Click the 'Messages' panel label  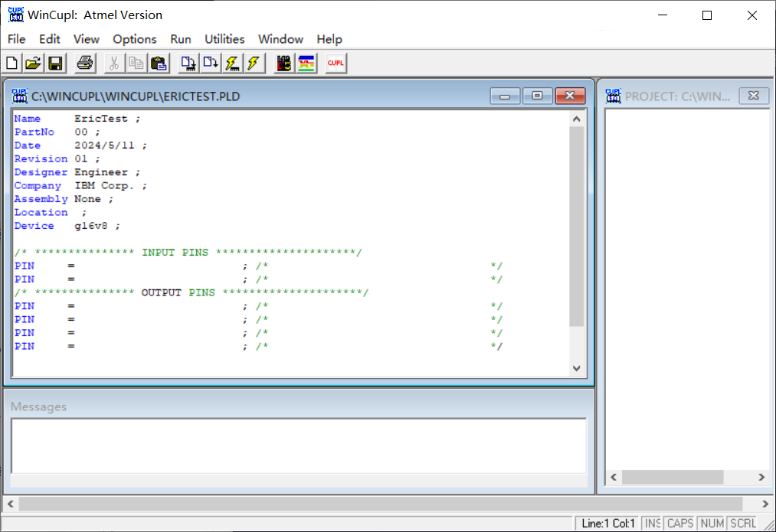click(38, 406)
